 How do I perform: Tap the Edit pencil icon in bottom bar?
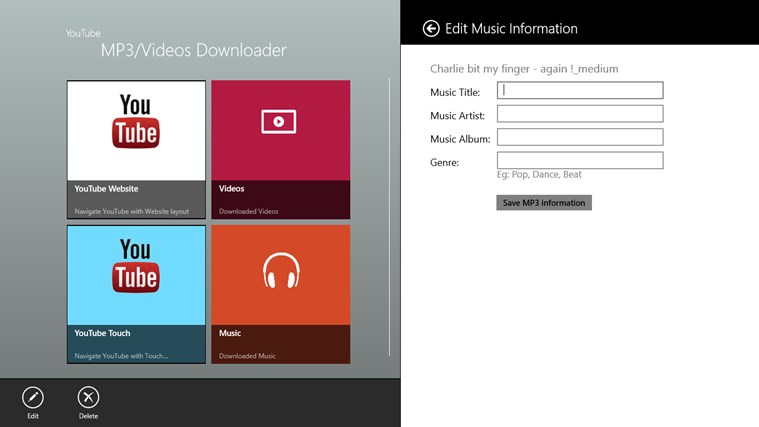tap(32, 397)
